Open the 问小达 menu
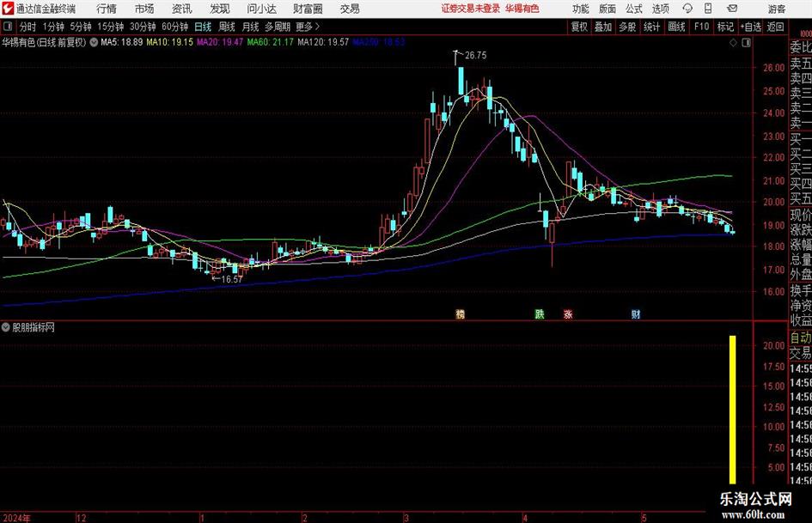 pyautogui.click(x=261, y=9)
